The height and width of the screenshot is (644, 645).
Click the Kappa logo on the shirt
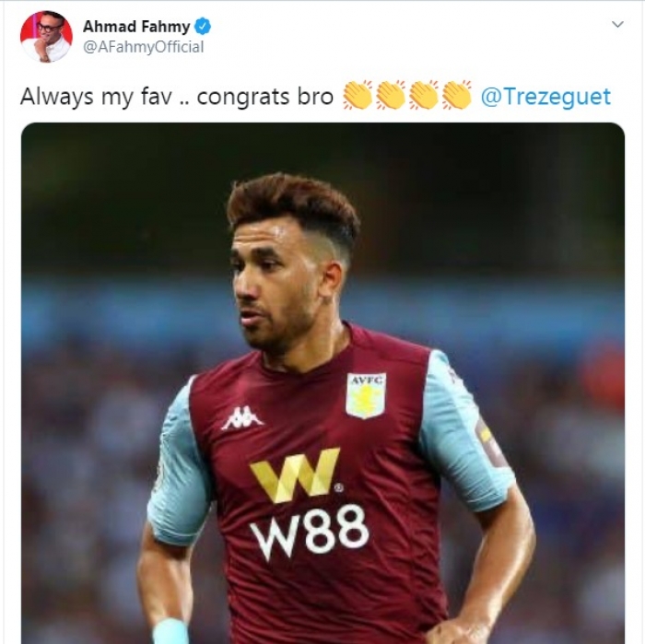coord(242,417)
